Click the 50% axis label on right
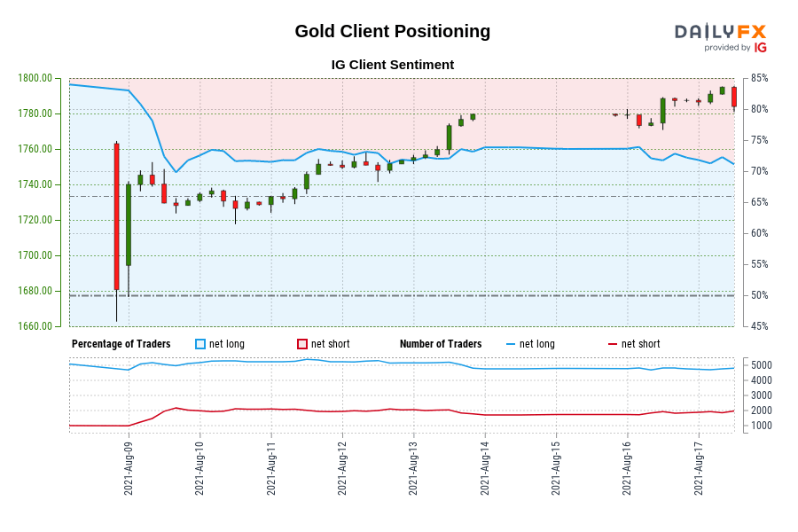 [758, 295]
